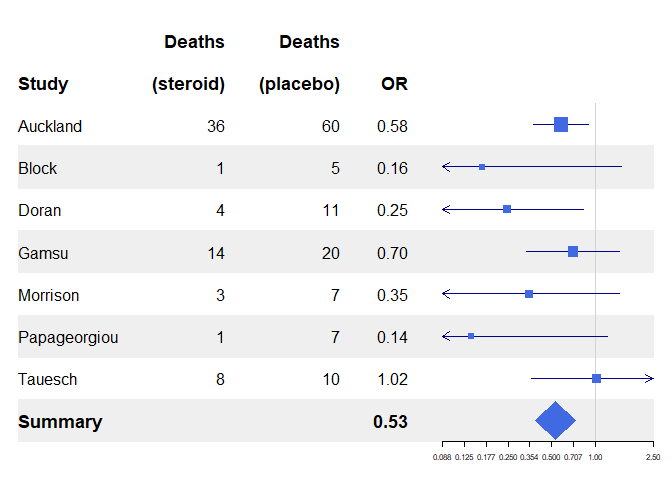Click the Papageorgiou study square marker
672x480 pixels.
point(471,336)
